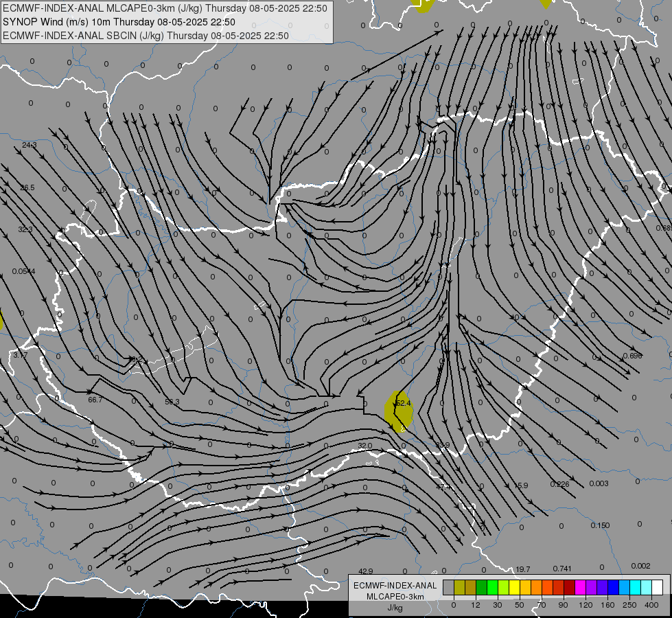Image resolution: width=672 pixels, height=618 pixels.
Task: Click the map value '0.741'
Action: pos(562,569)
